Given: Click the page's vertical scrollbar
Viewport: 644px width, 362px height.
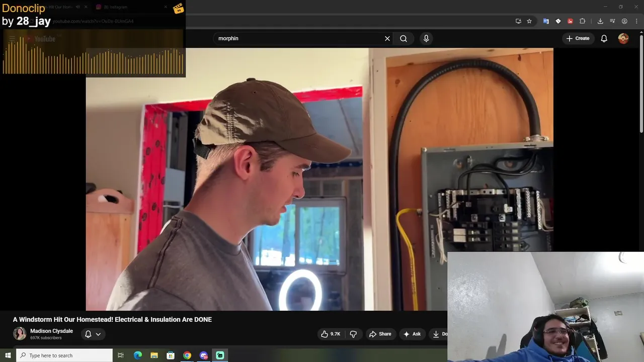Looking at the screenshot, I should [641, 83].
